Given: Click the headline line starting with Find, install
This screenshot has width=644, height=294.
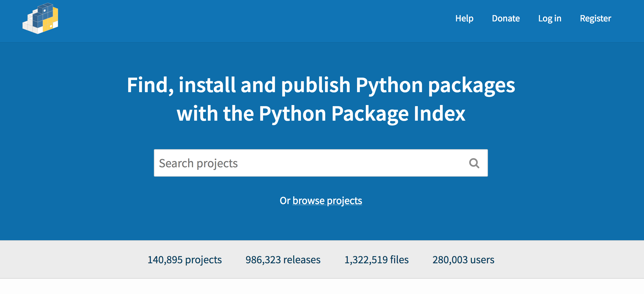Looking at the screenshot, I should point(321,85).
